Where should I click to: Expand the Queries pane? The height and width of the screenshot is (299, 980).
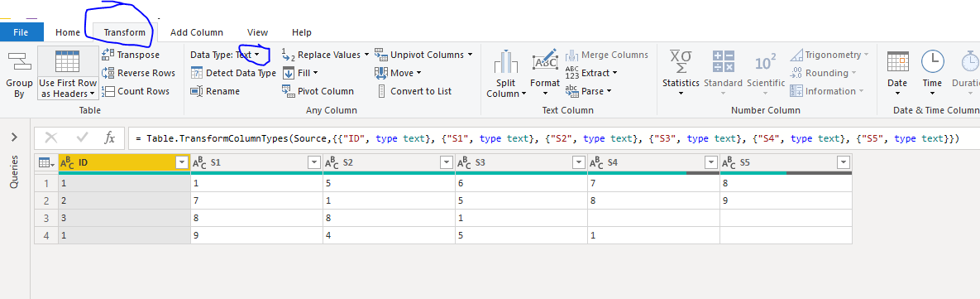14,137
